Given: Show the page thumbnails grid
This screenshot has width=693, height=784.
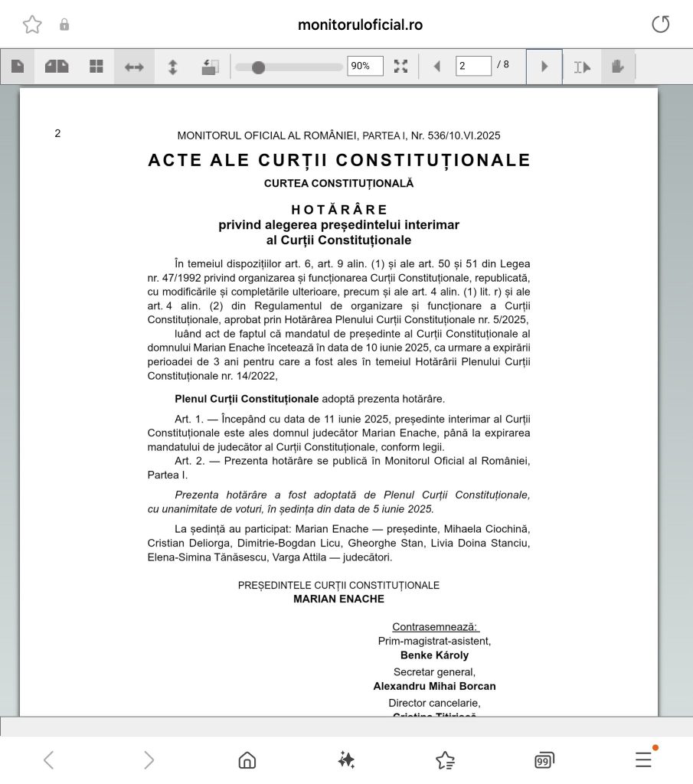Looking at the screenshot, I should coord(96,67).
